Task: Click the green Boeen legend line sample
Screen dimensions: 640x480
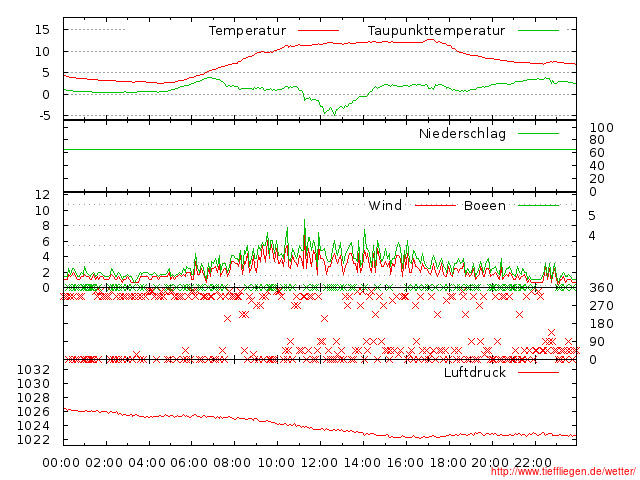Action: (x=538, y=205)
